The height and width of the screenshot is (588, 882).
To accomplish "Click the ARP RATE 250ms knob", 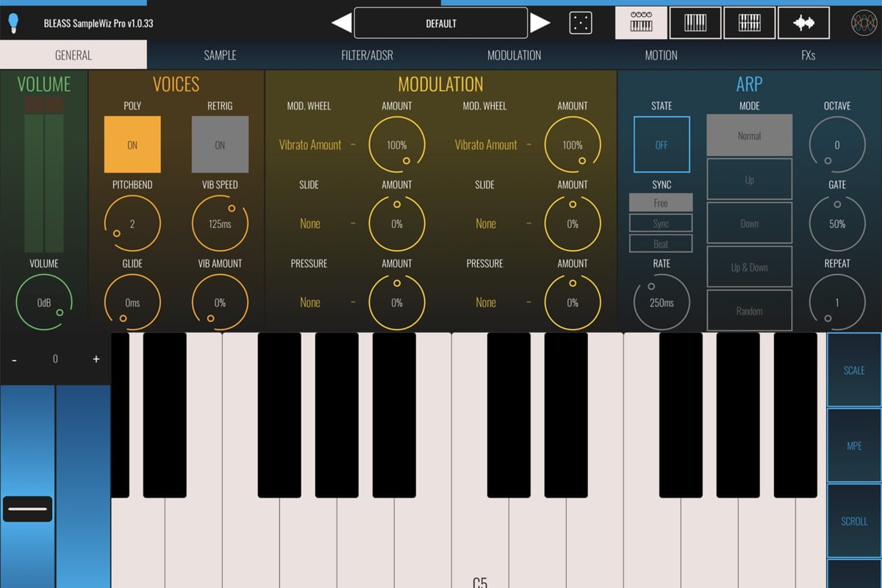I will [x=661, y=302].
